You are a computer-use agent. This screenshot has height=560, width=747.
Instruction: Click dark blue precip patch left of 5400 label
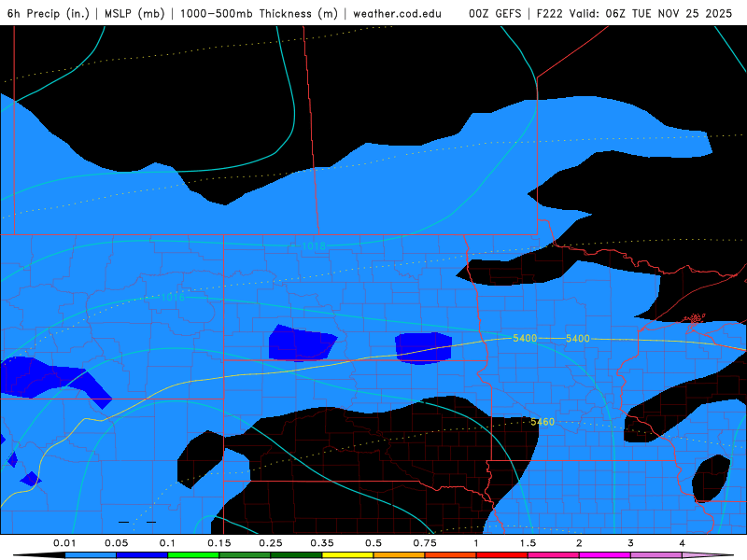423,348
